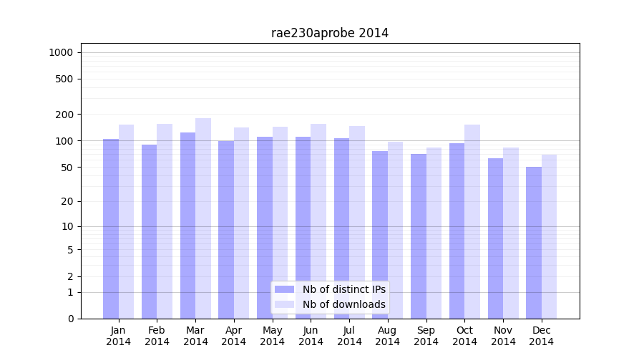This screenshot has width=644, height=358.
Task: Click the 'Nb of distinct IPs' legend swatch
Action: point(284,289)
